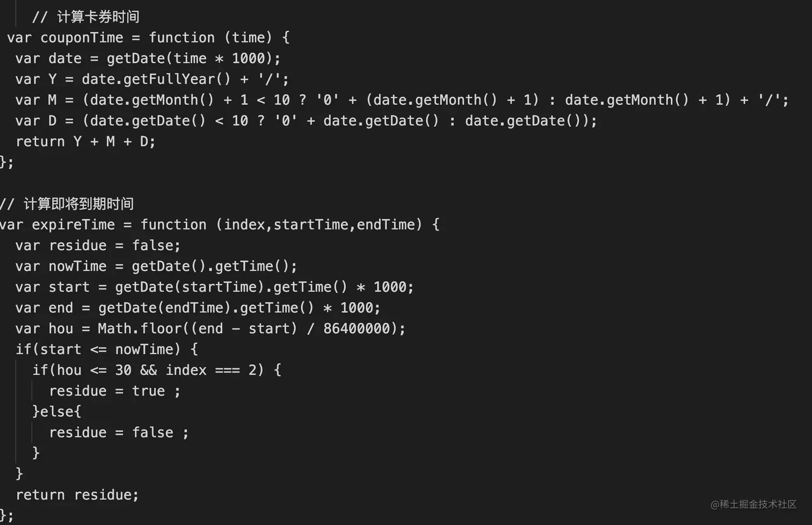Click the 'var end' declaration
The width and height of the screenshot is (812, 525).
coord(44,308)
